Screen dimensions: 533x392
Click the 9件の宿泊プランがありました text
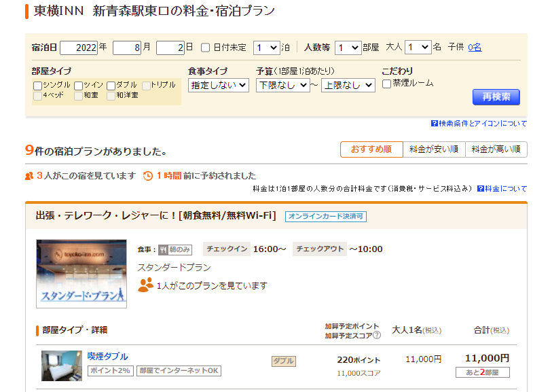click(x=96, y=150)
